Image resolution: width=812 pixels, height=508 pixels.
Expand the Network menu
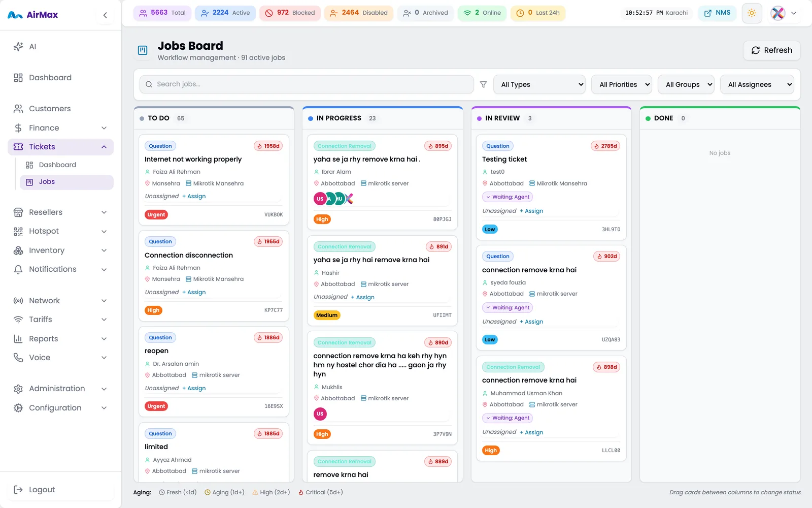(x=61, y=301)
